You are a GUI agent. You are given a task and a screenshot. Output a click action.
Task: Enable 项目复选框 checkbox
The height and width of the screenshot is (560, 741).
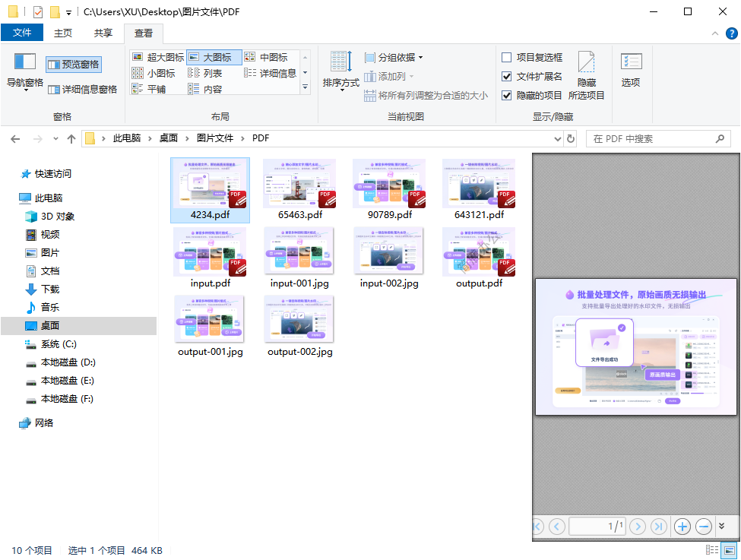pos(507,58)
